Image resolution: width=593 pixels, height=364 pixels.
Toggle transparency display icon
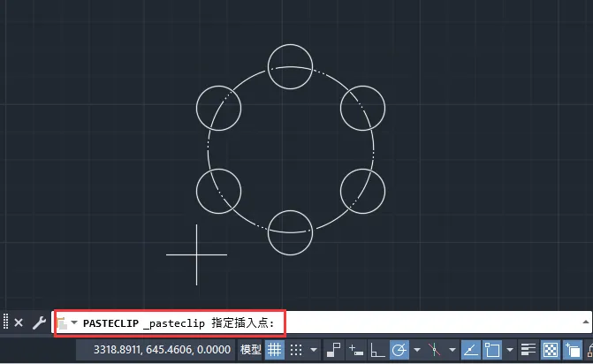tap(551, 350)
